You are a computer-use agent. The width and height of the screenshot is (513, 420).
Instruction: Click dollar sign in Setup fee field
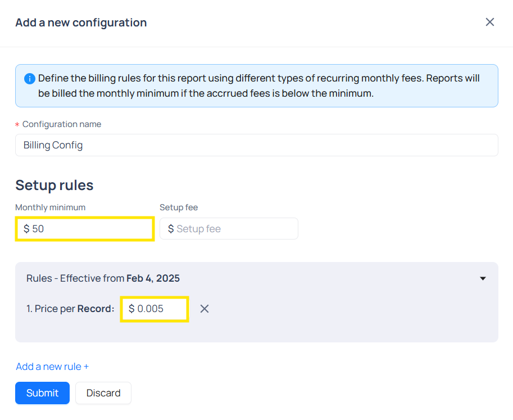tap(171, 229)
